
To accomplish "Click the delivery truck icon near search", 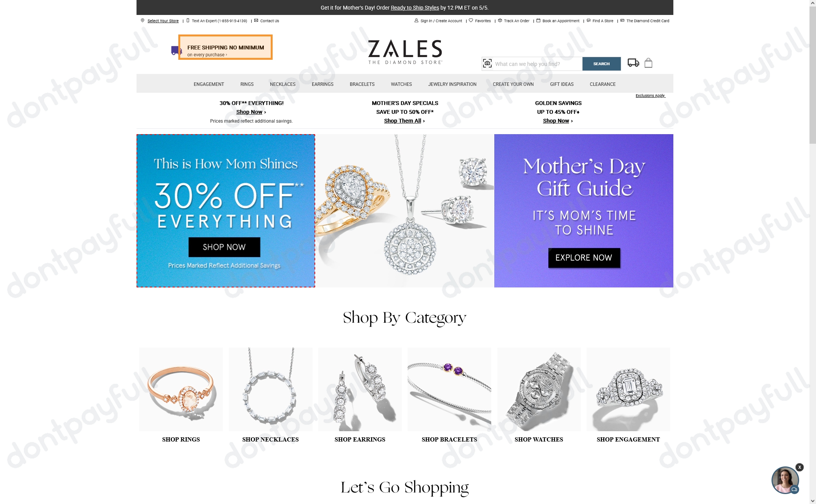I will (633, 62).
